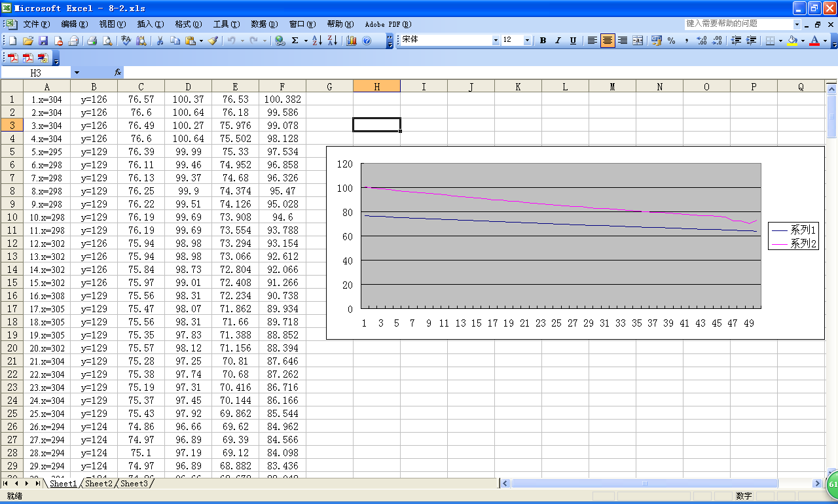Click the help search box 键入需要帮助的问题
This screenshot has height=504, width=838.
pyautogui.click(x=738, y=24)
